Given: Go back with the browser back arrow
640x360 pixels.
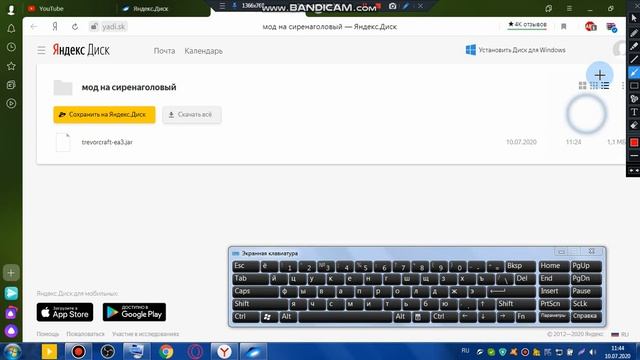Looking at the screenshot, I should (34, 27).
